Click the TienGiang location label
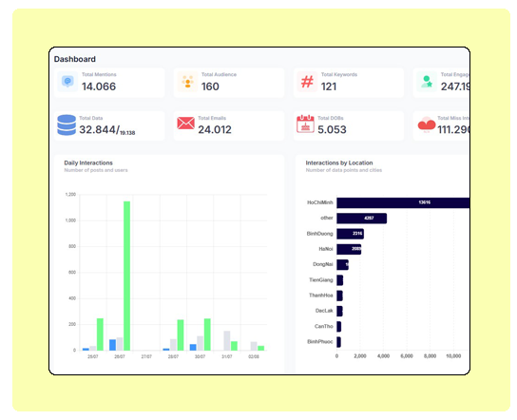 pos(321,280)
